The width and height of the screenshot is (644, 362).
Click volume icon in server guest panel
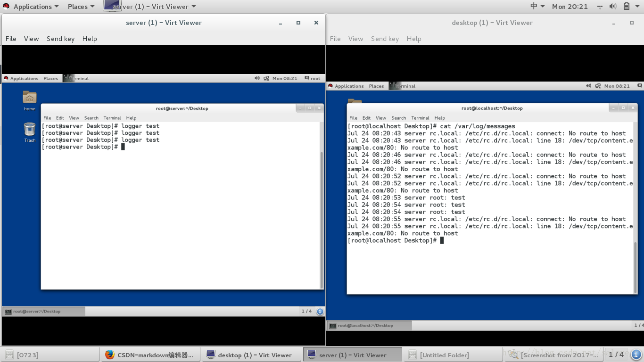257,78
